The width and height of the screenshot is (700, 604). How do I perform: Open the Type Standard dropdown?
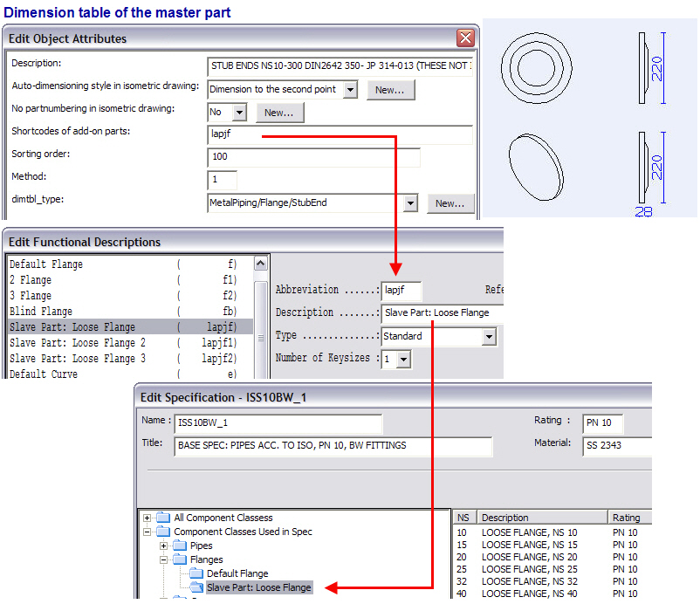(x=489, y=337)
